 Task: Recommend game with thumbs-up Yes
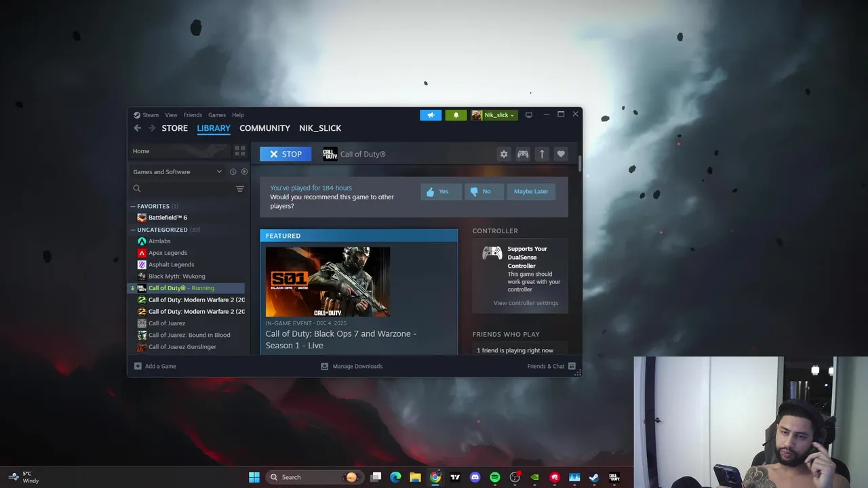tap(441, 192)
